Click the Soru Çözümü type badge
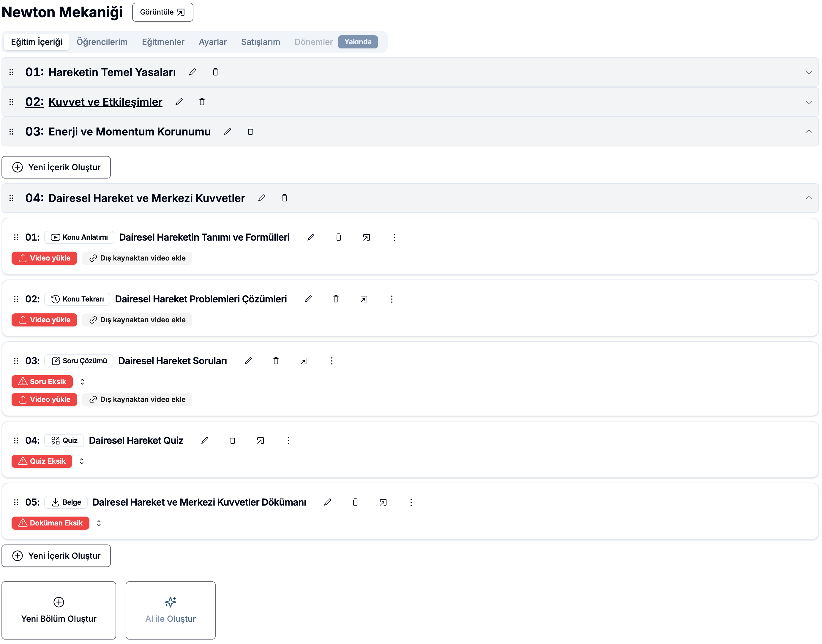 pos(79,361)
